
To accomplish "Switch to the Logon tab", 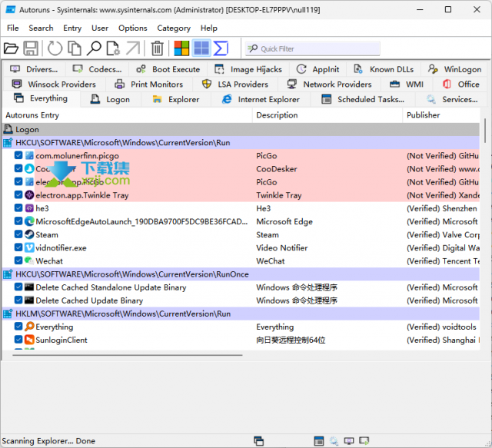I will [110, 99].
